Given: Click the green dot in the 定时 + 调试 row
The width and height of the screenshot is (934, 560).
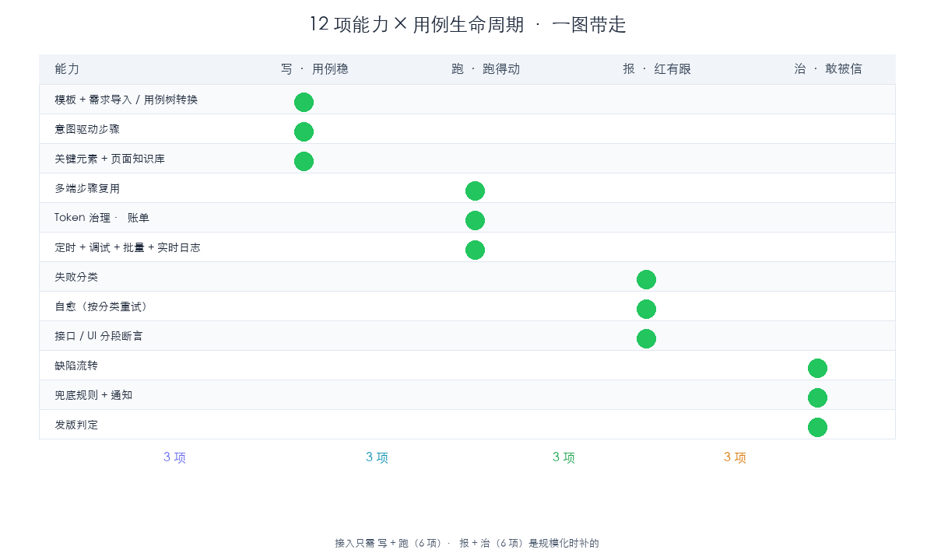Looking at the screenshot, I should coord(475,250).
